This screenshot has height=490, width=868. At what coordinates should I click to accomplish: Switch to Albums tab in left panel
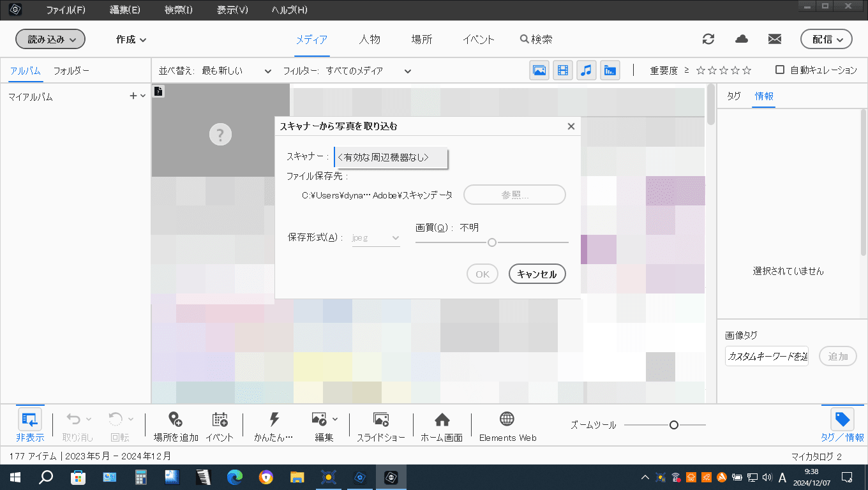click(26, 71)
